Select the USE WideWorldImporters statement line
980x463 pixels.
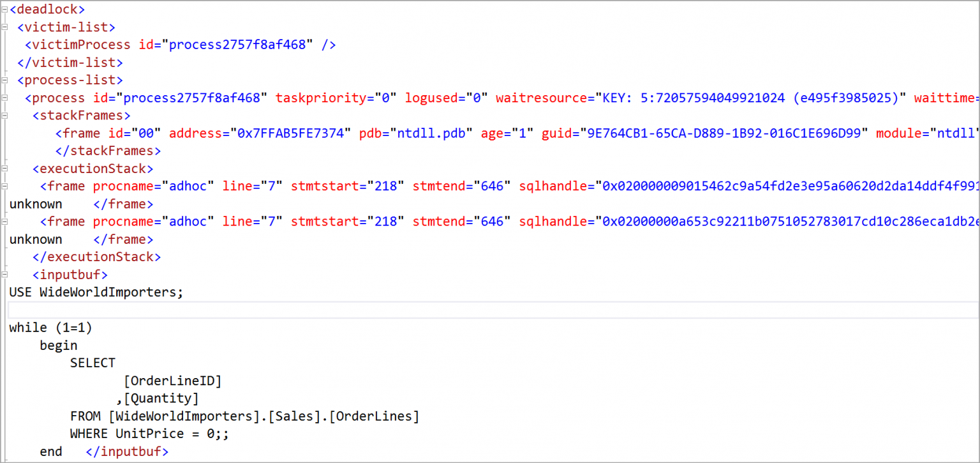click(x=96, y=292)
